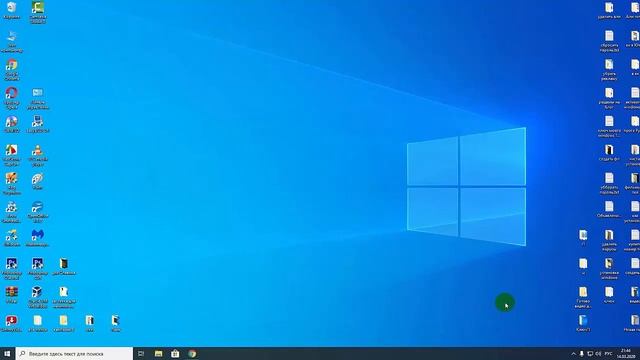Select the Google Chrome desktop shortcut
Screen dimensions: 640x360
11,70
